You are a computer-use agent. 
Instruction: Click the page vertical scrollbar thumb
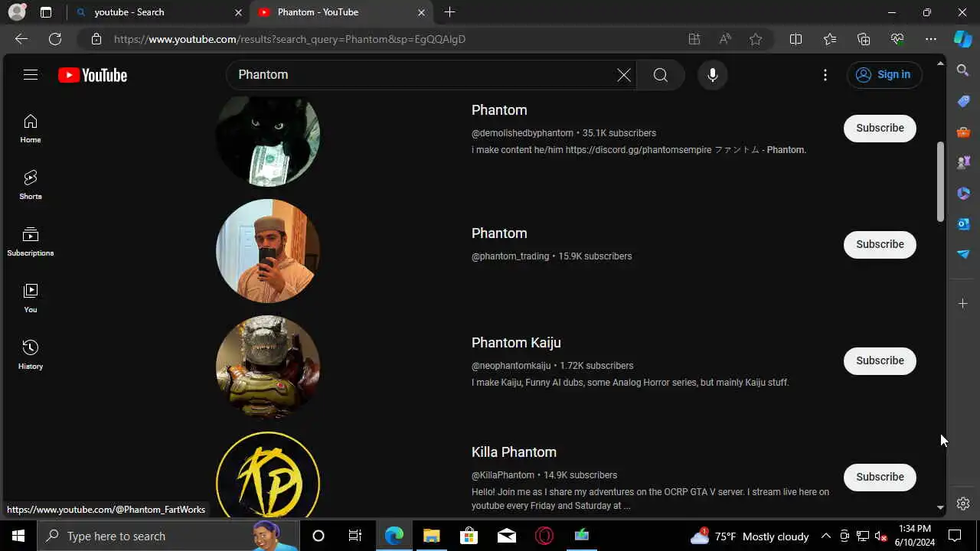pyautogui.click(x=940, y=182)
